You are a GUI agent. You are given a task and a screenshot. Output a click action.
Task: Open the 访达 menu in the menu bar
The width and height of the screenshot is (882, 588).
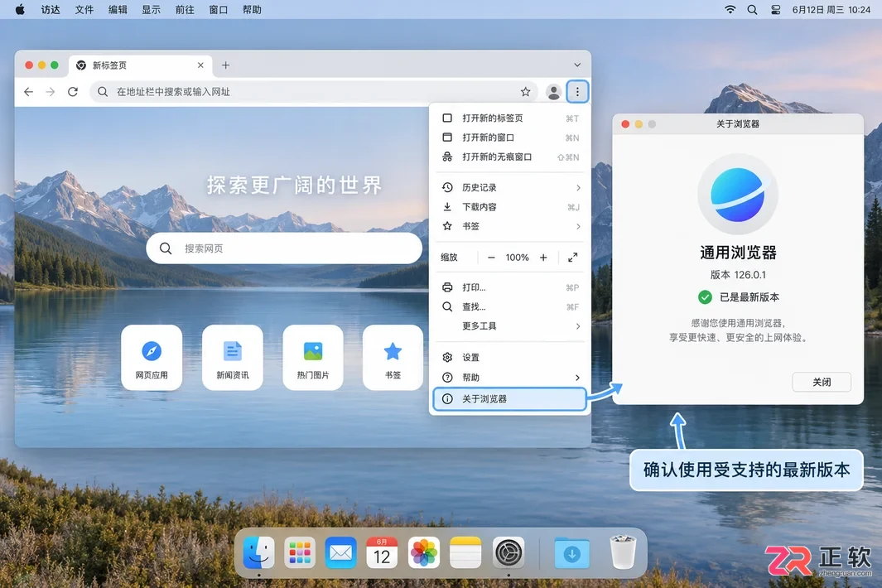click(50, 10)
